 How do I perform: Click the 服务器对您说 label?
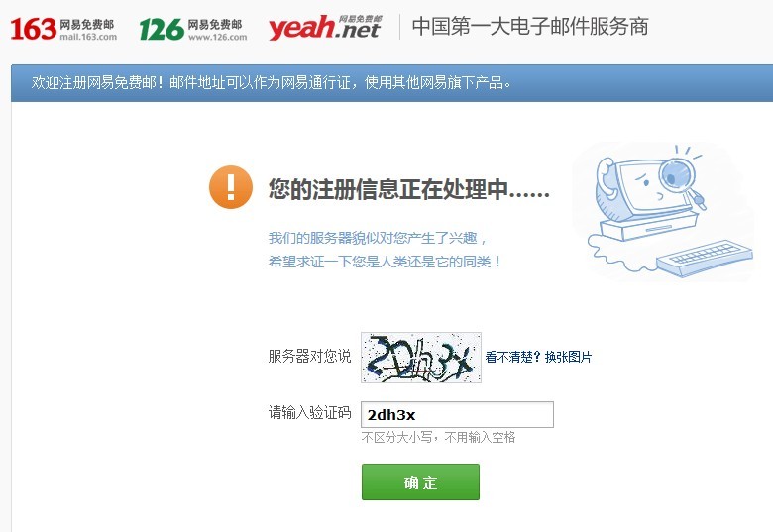click(309, 356)
